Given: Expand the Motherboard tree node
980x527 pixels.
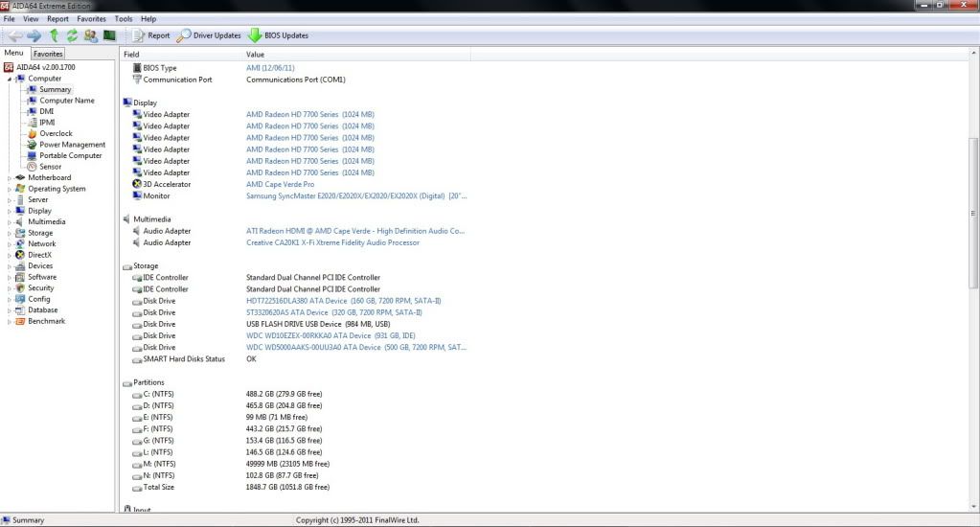Looking at the screenshot, I should (10, 178).
